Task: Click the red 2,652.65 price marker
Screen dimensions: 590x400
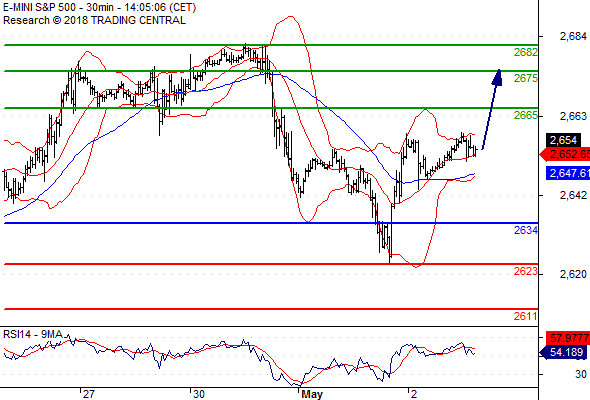Action: (565, 154)
